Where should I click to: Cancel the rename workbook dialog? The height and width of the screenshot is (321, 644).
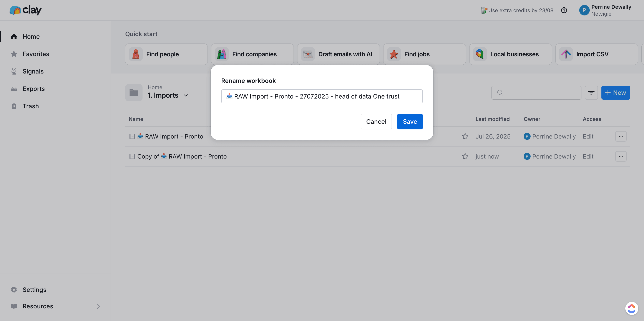click(x=376, y=122)
